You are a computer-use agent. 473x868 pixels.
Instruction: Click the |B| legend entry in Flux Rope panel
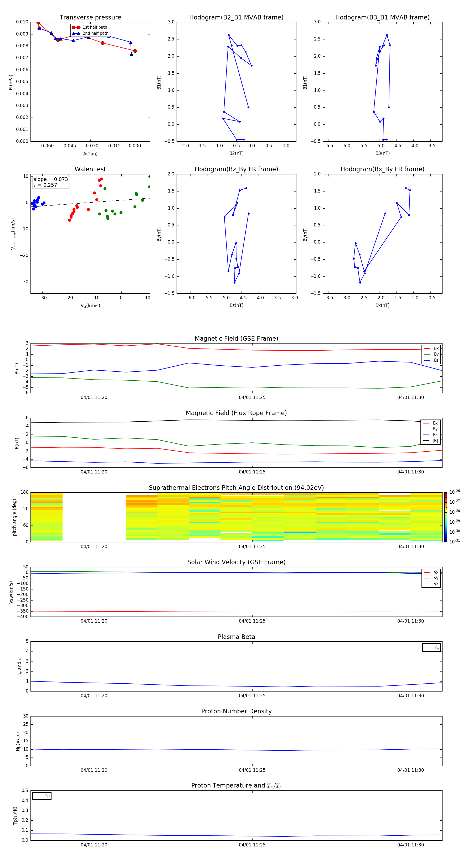click(x=431, y=441)
